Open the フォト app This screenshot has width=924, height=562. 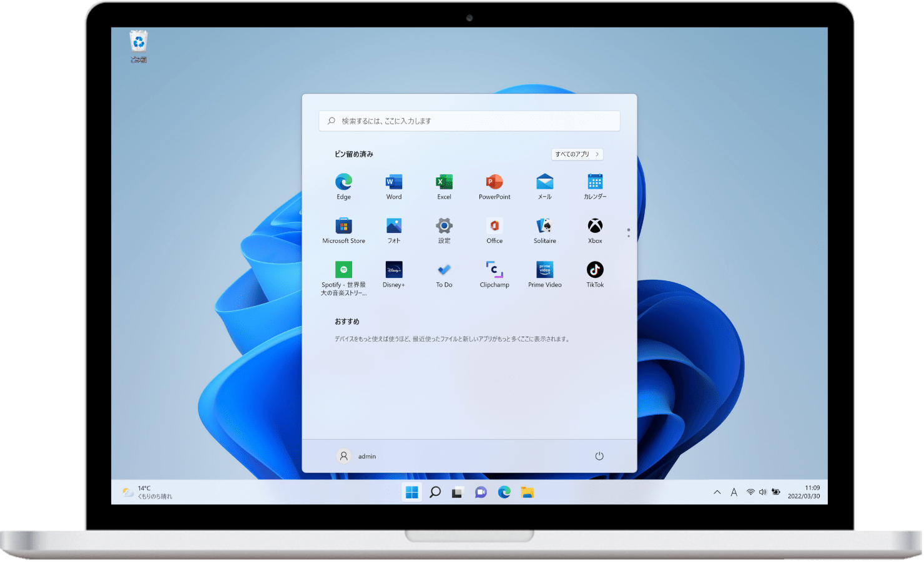point(394,230)
